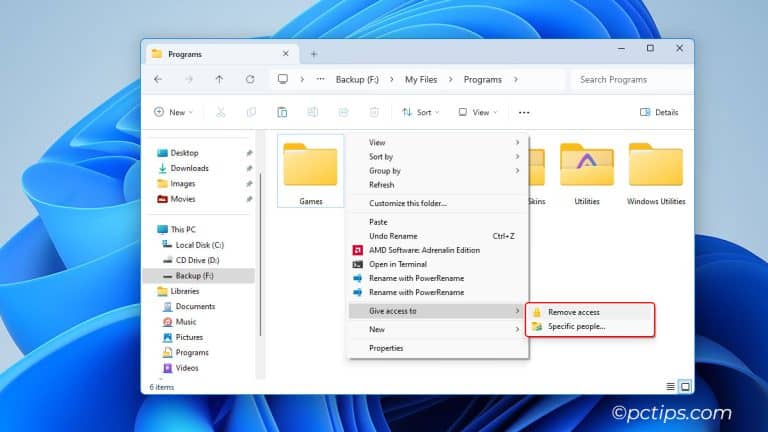768x432 pixels.
Task: Switch to details list view in status bar
Action: click(x=671, y=387)
